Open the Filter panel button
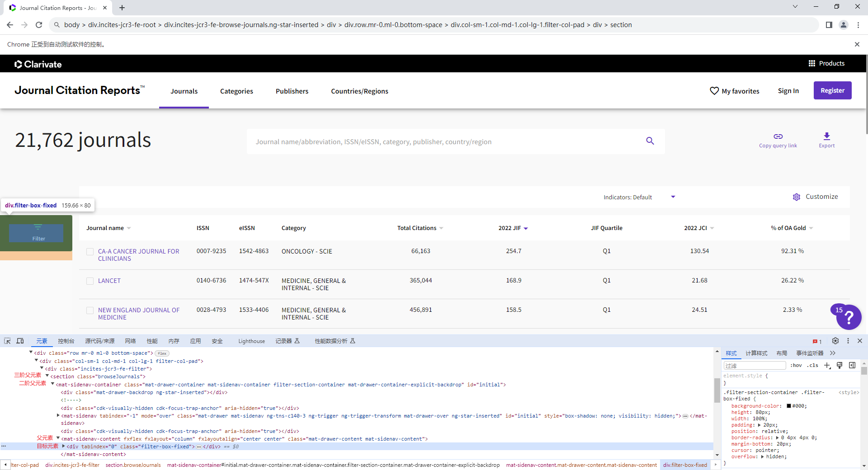The width and height of the screenshot is (868, 470). (36, 233)
